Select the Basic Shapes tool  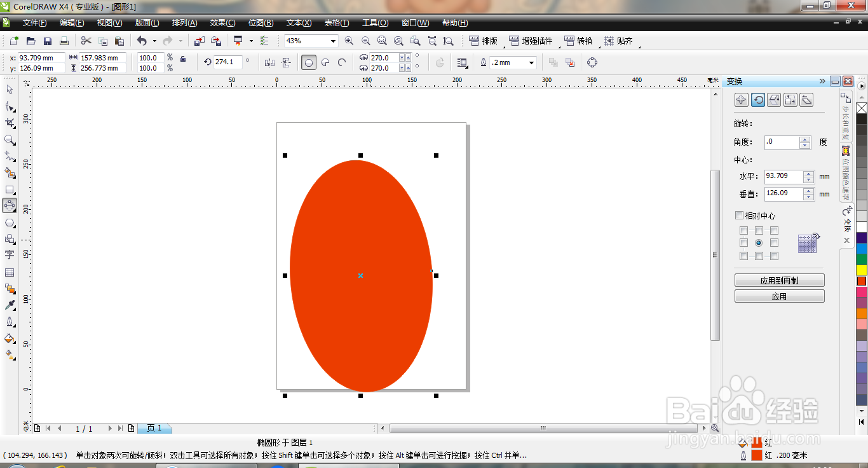(x=10, y=239)
